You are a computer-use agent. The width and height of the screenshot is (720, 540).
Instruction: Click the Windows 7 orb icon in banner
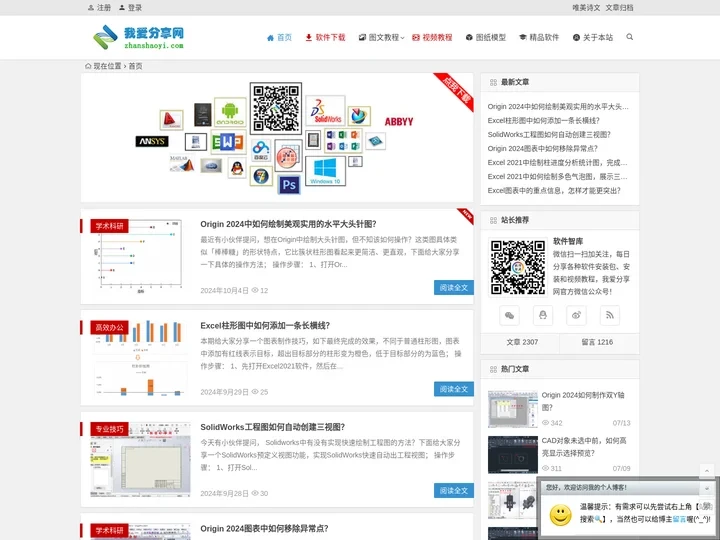point(261,176)
